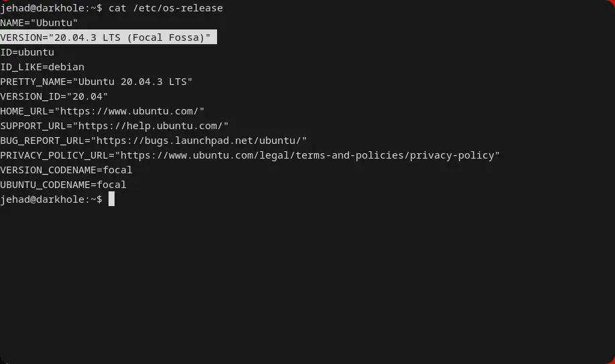
Task: Click the cursor block at the bottom prompt
Action: pyautogui.click(x=112, y=199)
